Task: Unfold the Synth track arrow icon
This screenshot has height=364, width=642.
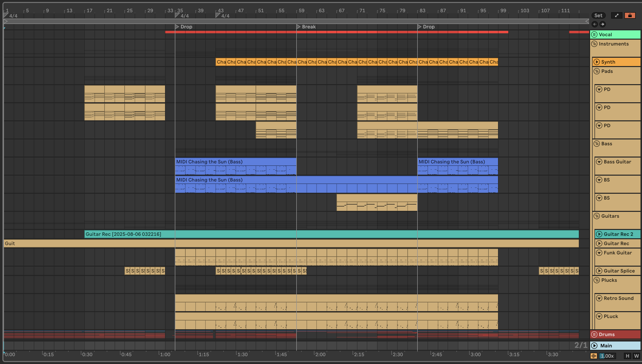Action: tap(596, 62)
